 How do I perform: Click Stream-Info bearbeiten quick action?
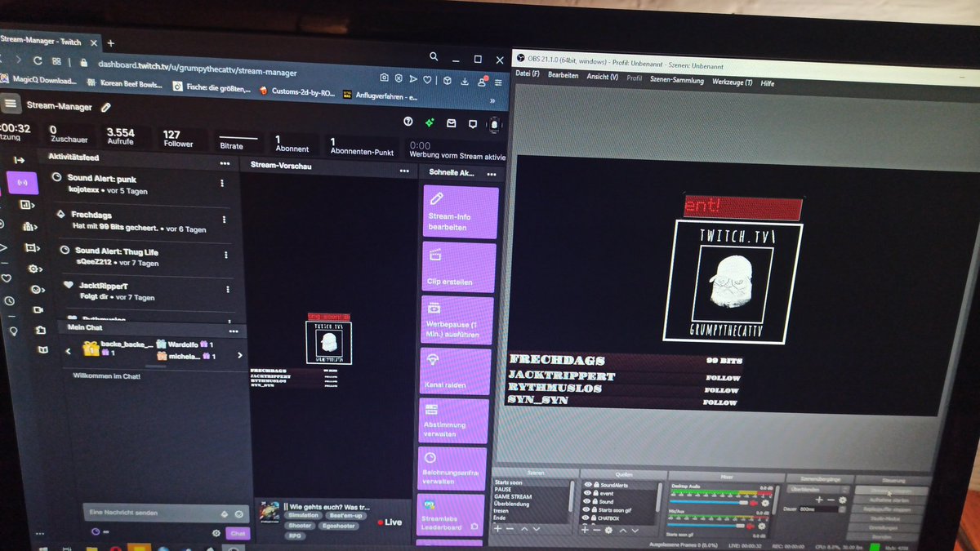pos(461,212)
